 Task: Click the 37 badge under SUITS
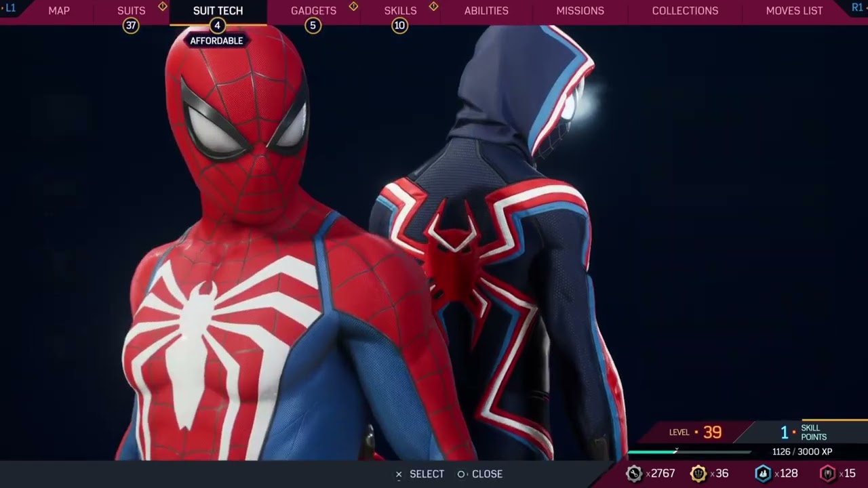[x=131, y=26]
